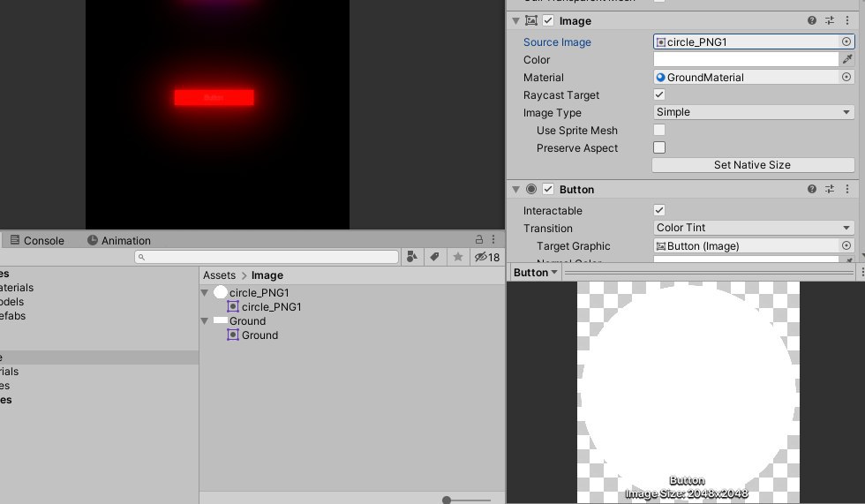The width and height of the screenshot is (865, 504).
Task: Open Project panel three-dot menu
Action: [493, 239]
